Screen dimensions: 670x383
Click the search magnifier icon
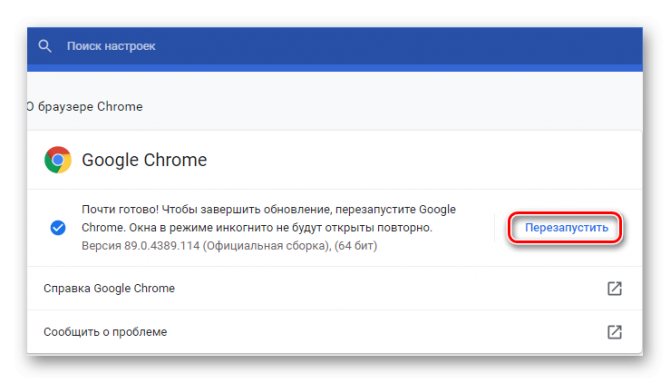45,46
